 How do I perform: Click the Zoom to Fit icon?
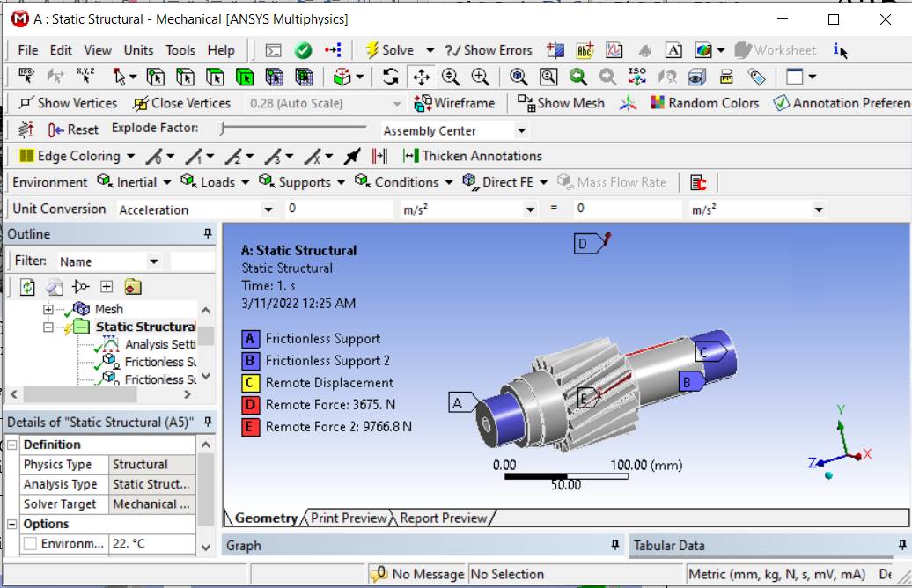point(519,77)
